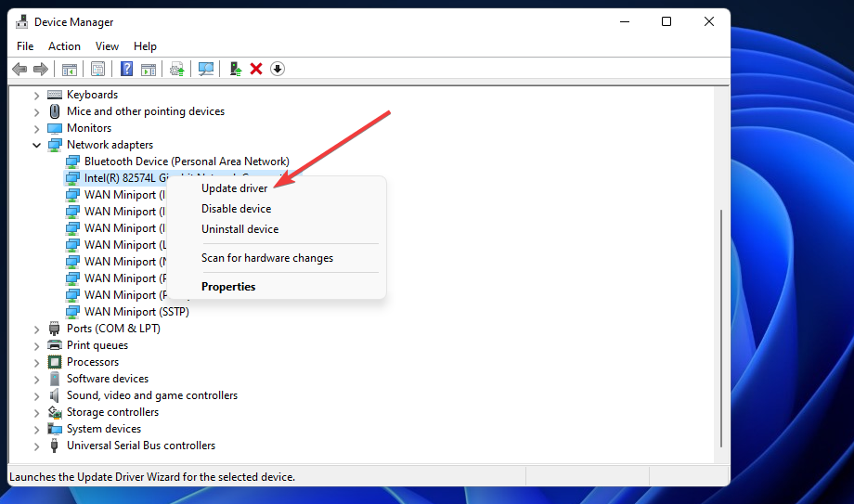Click the icon beside Network adapters
This screenshot has height=504, width=854.
point(55,145)
